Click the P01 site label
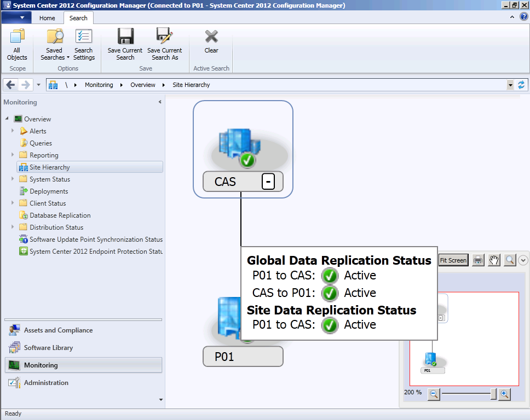 point(243,357)
